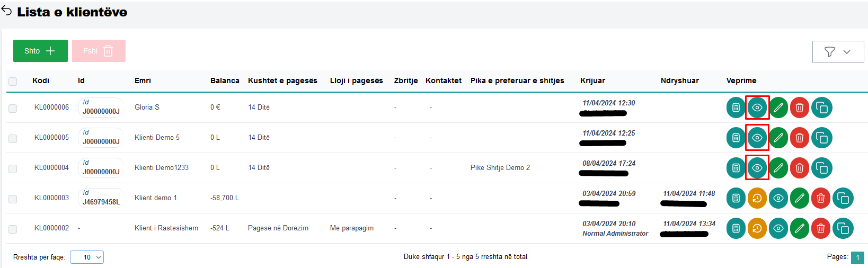This screenshot has height=268, width=868.
Task: Tick the select-all checkbox in table header
Action: [x=13, y=81]
